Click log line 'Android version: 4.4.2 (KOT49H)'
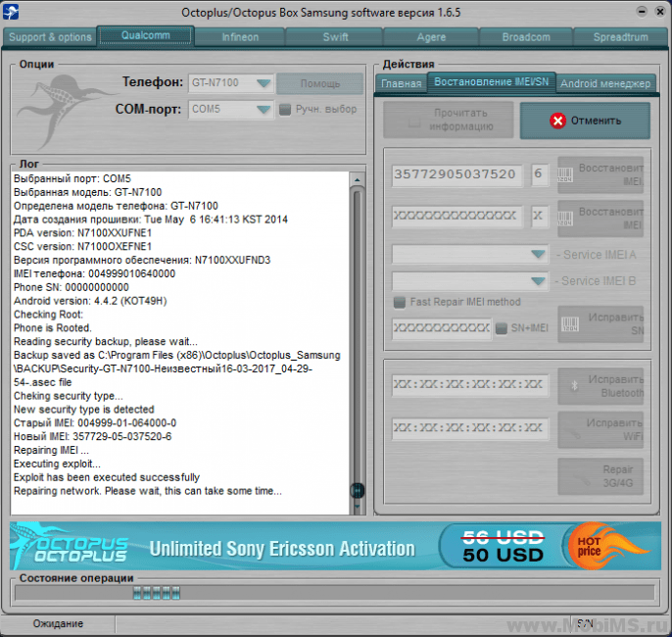672x637 pixels. click(x=90, y=301)
